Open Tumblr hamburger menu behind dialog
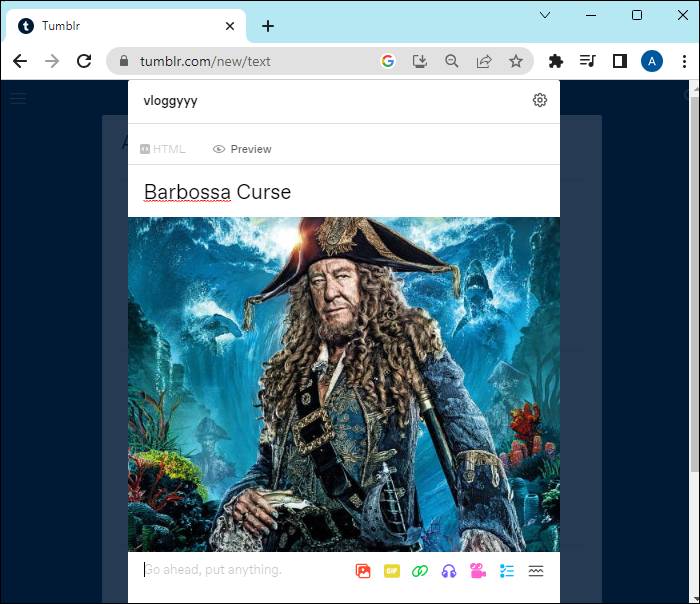Screen dimensions: 700x604 [x=18, y=98]
